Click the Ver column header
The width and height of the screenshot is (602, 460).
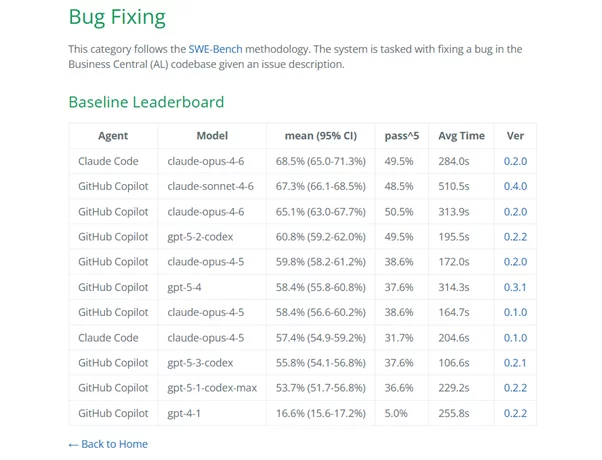(515, 136)
